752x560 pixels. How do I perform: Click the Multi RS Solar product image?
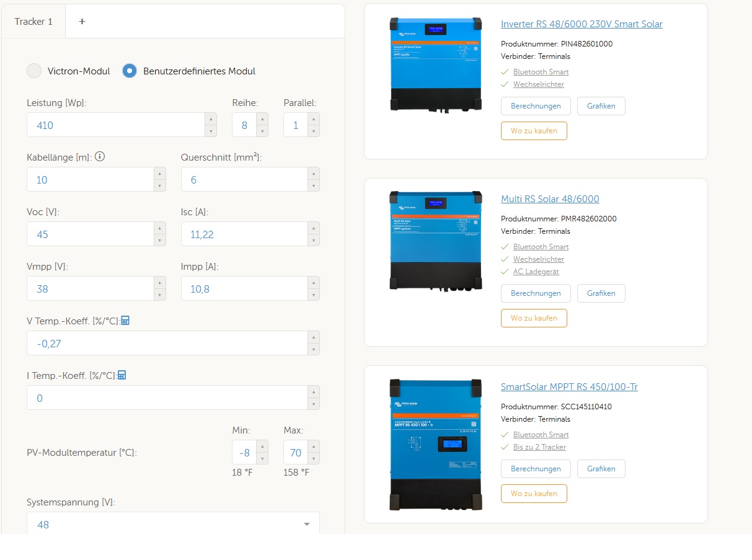pyautogui.click(x=436, y=241)
